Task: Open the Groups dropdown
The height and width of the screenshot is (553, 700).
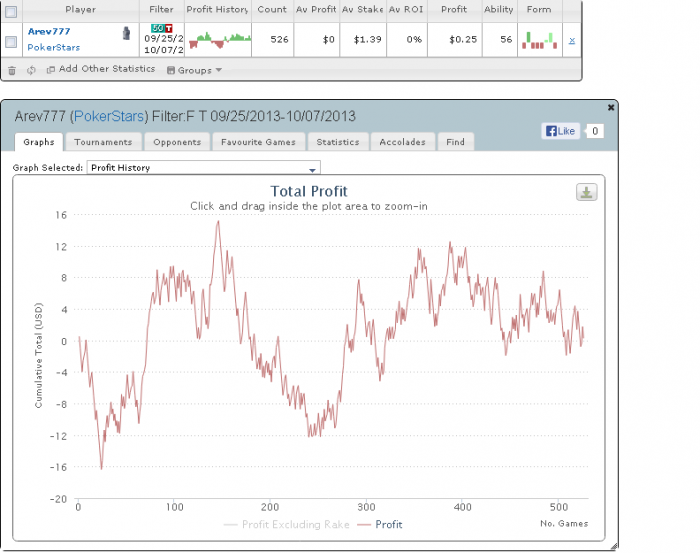Action: pos(194,70)
